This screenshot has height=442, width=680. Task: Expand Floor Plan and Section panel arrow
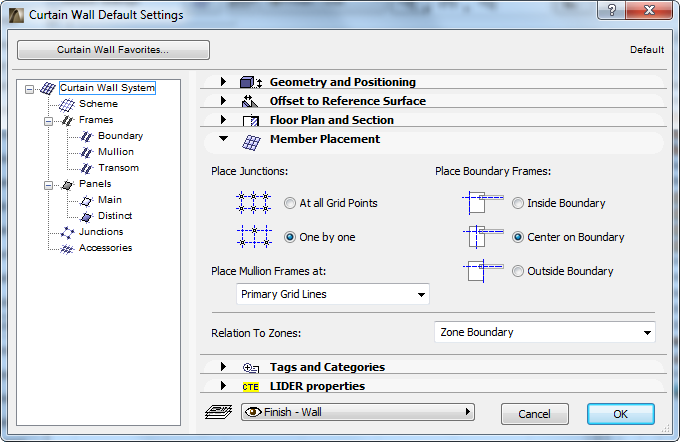[223, 119]
